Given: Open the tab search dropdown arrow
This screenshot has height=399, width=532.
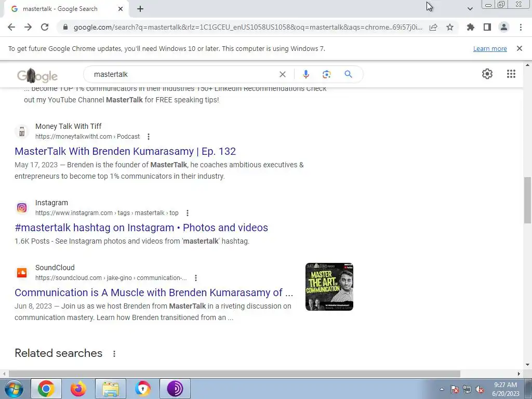Looking at the screenshot, I should [470, 9].
